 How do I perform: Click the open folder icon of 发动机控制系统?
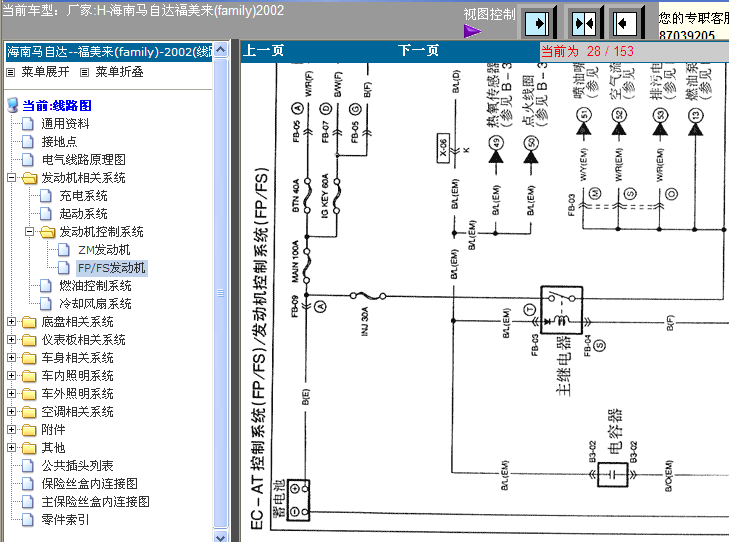(47, 232)
